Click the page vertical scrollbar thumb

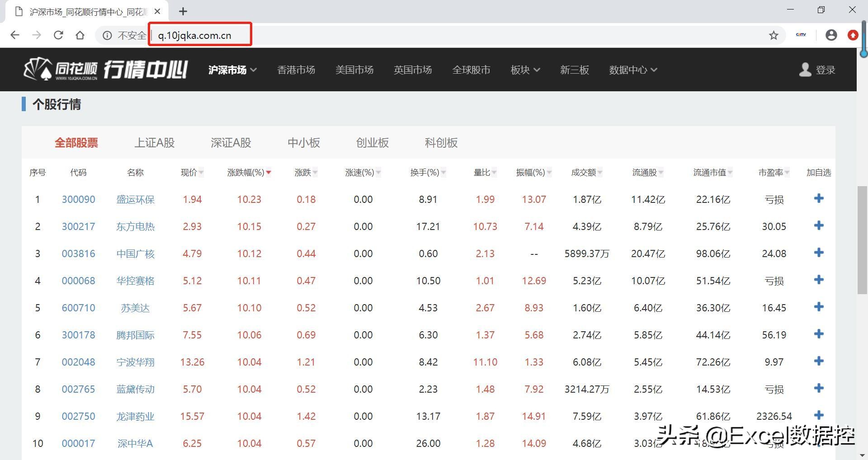click(x=863, y=240)
